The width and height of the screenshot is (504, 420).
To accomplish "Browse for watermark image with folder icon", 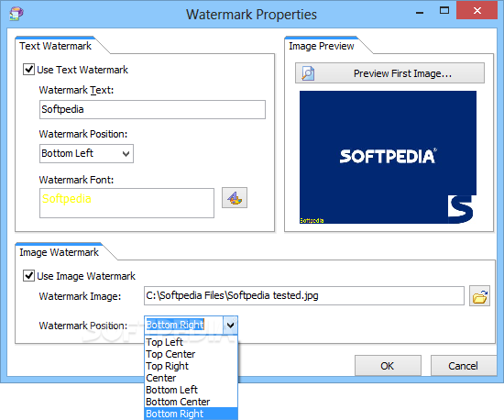I will coord(479,295).
